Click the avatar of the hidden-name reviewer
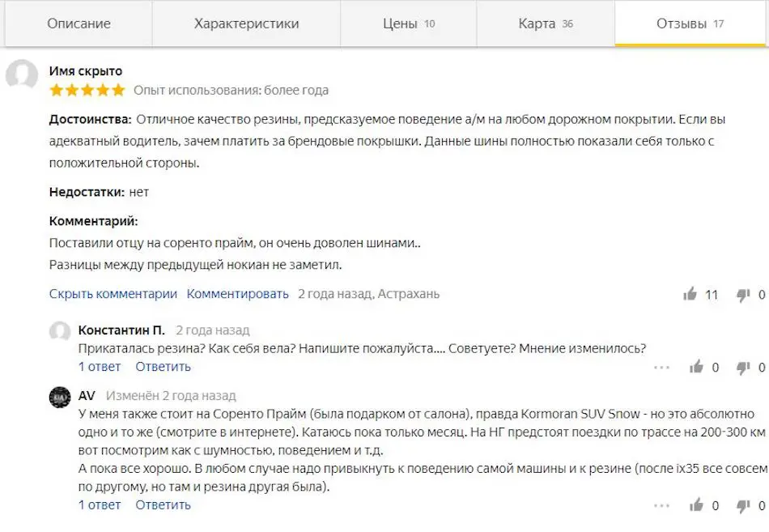This screenshot has height=532, width=769. (x=22, y=74)
